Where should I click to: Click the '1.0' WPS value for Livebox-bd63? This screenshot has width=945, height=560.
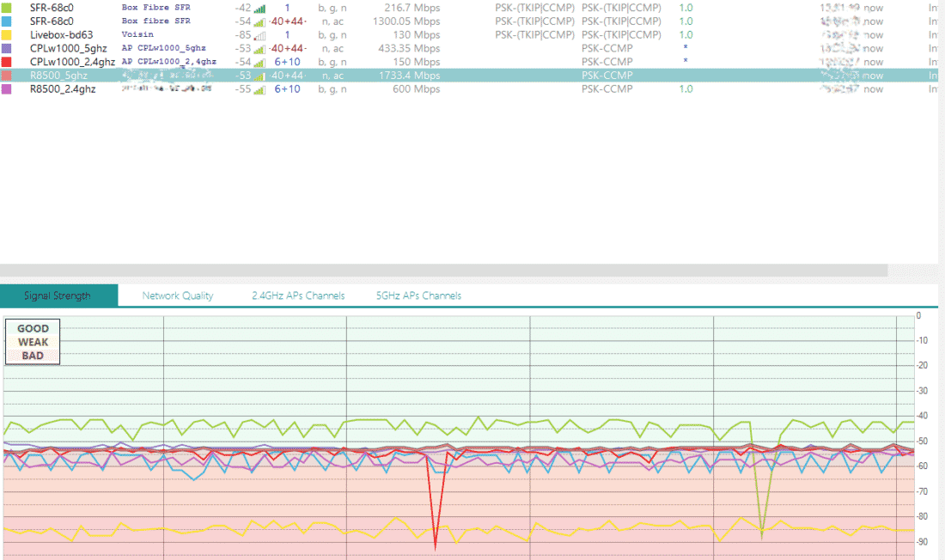coord(686,35)
